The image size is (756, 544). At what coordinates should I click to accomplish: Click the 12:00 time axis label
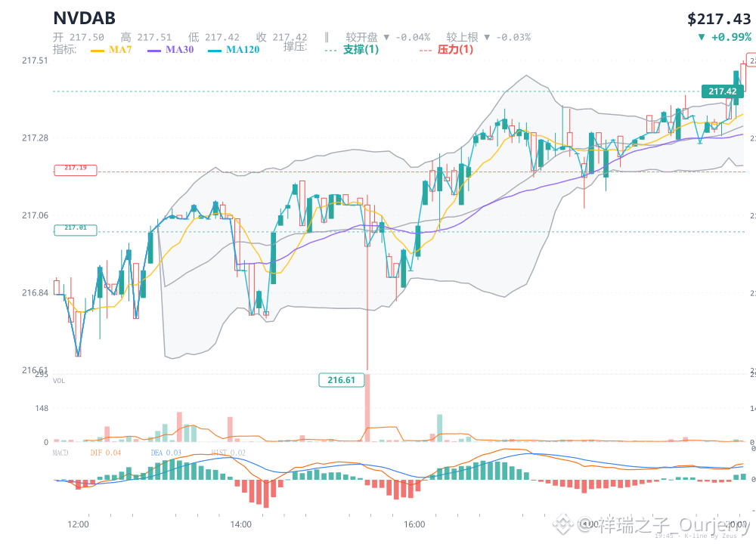pos(78,524)
